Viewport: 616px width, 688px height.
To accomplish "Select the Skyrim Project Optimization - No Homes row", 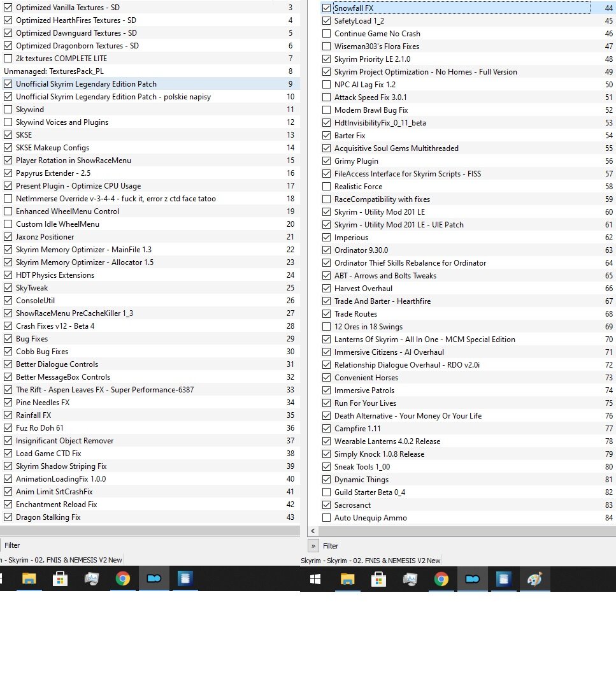I will coord(468,71).
